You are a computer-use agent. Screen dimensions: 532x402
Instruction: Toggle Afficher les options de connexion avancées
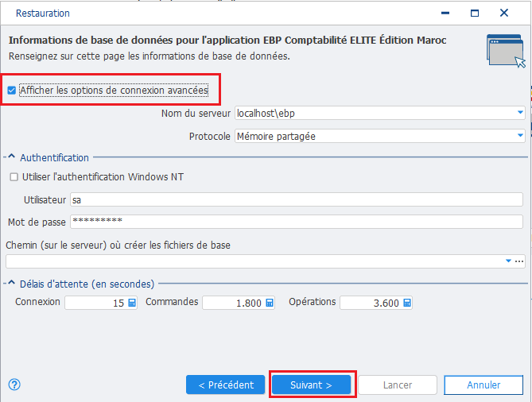tap(12, 91)
